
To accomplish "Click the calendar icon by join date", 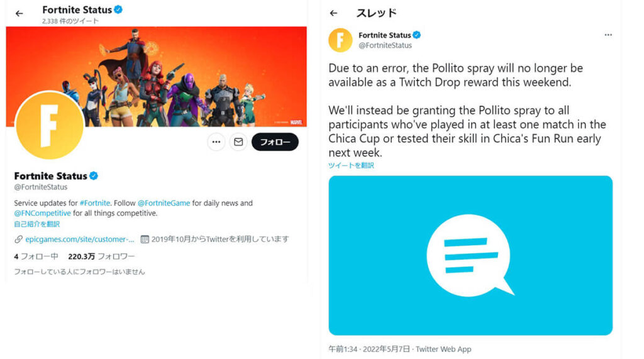I will (145, 239).
